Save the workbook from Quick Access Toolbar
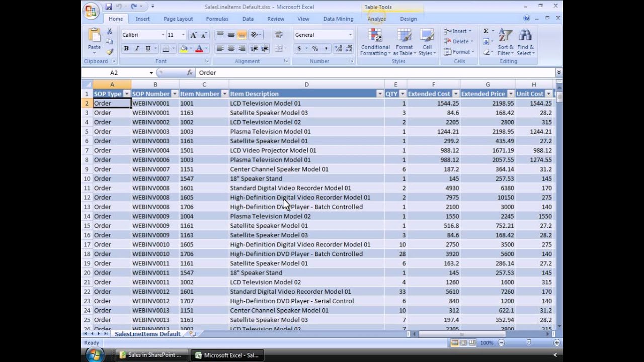The height and width of the screenshot is (362, 644). pyautogui.click(x=109, y=7)
